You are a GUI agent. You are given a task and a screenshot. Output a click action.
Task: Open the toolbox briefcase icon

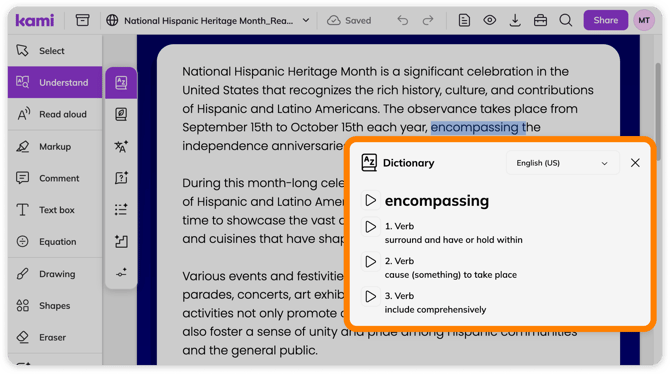click(x=540, y=20)
